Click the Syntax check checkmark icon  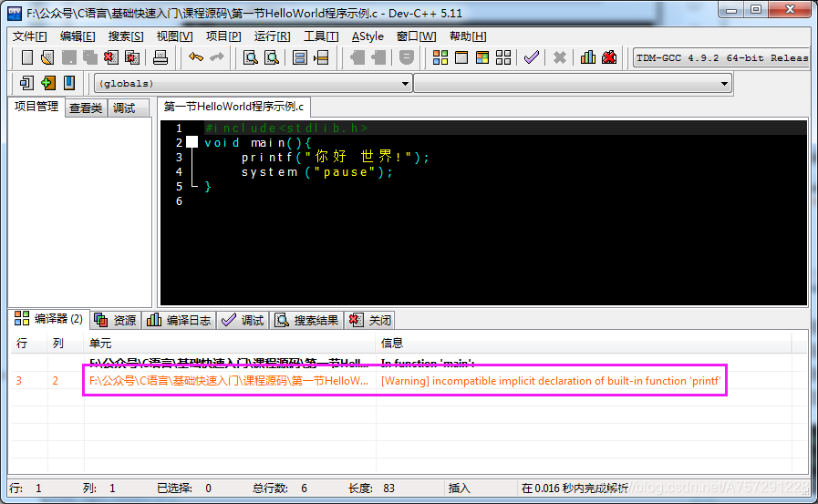coord(531,57)
